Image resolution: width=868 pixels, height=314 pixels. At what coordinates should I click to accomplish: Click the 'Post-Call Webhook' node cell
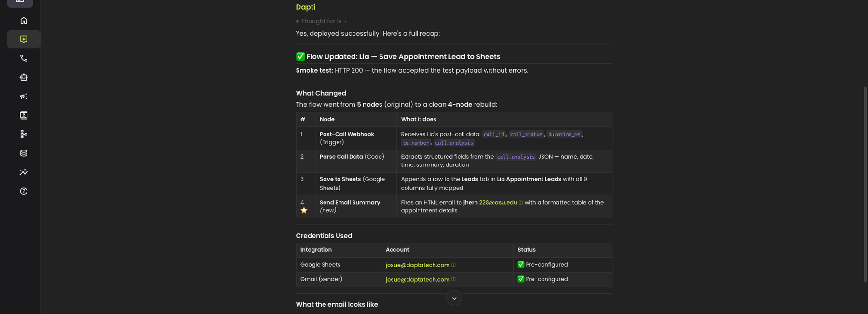tap(356, 138)
